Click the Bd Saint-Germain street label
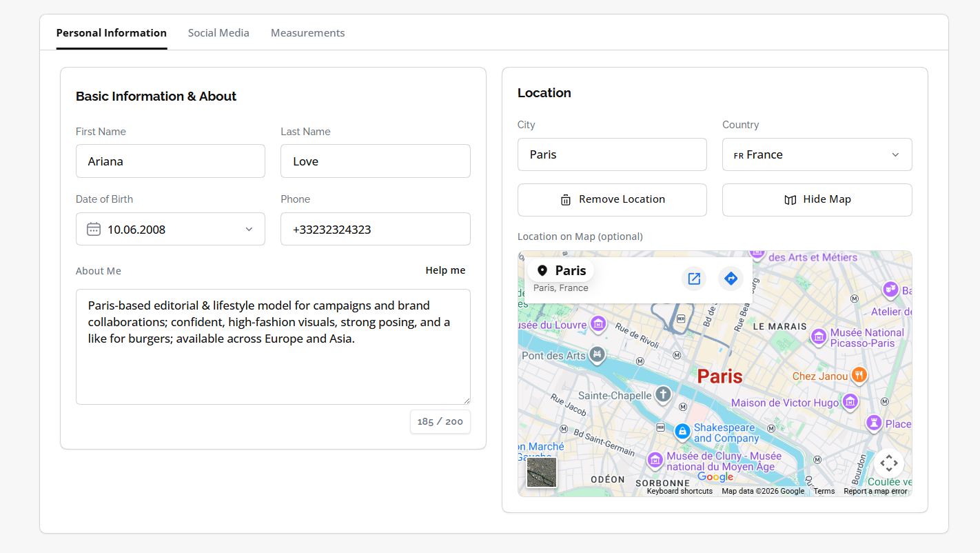Screen dimensions: 980x553 click(604, 442)
